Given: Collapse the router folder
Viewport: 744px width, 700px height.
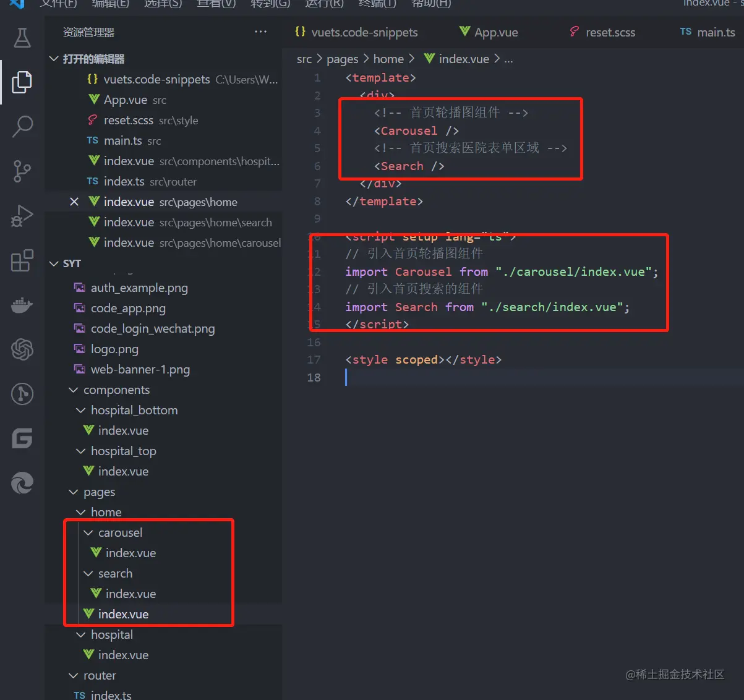Looking at the screenshot, I should 73,675.
